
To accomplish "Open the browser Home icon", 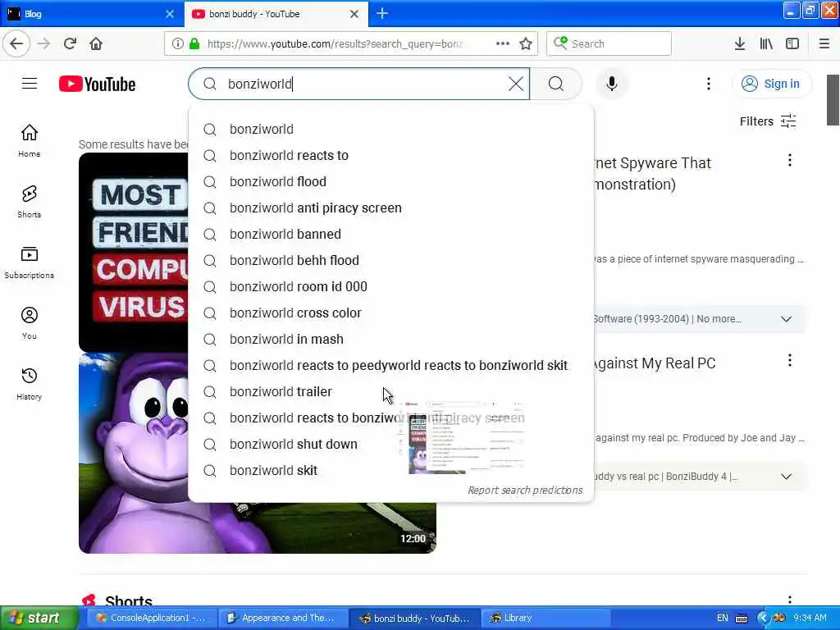I will pos(96,43).
